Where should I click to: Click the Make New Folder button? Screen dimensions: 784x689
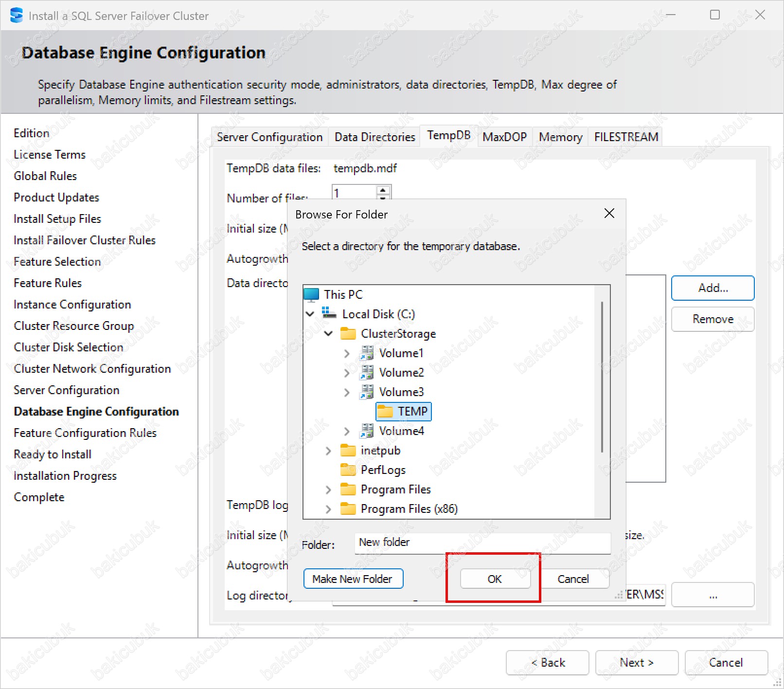point(353,579)
